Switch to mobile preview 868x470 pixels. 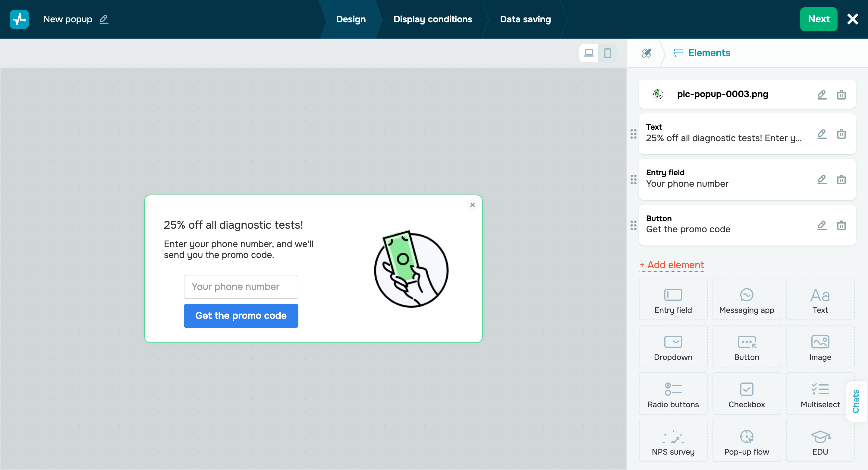[x=608, y=53]
